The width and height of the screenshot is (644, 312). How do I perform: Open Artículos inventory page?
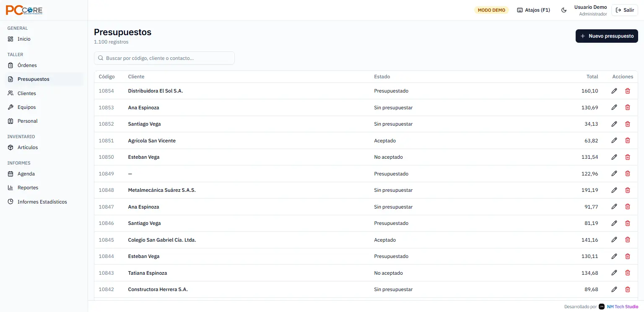click(x=44, y=147)
